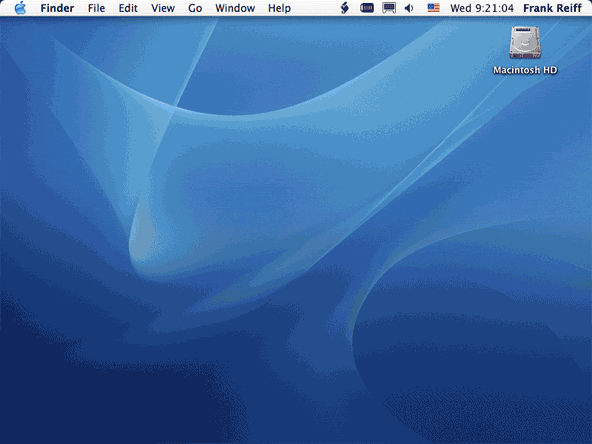
Task: Open the Displays menu bar icon
Action: click(389, 8)
